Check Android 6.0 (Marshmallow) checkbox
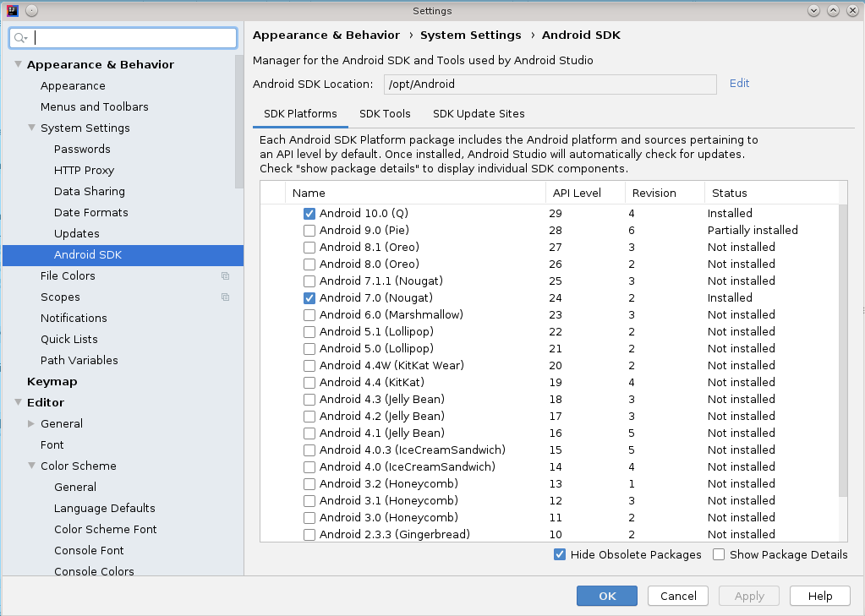The width and height of the screenshot is (865, 616). coord(309,315)
